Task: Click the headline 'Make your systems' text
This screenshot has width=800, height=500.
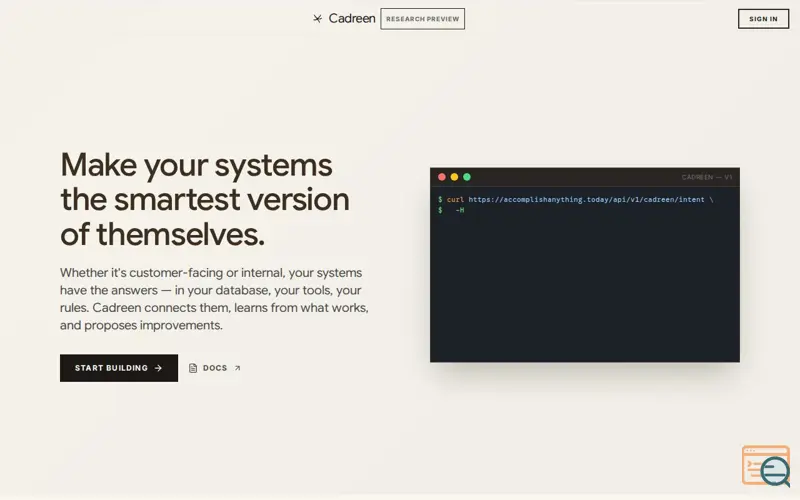Action: (196, 165)
